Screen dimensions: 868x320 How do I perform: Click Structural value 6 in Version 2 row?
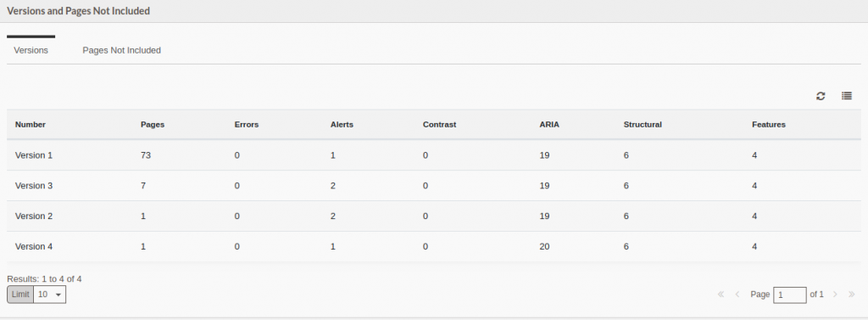626,216
